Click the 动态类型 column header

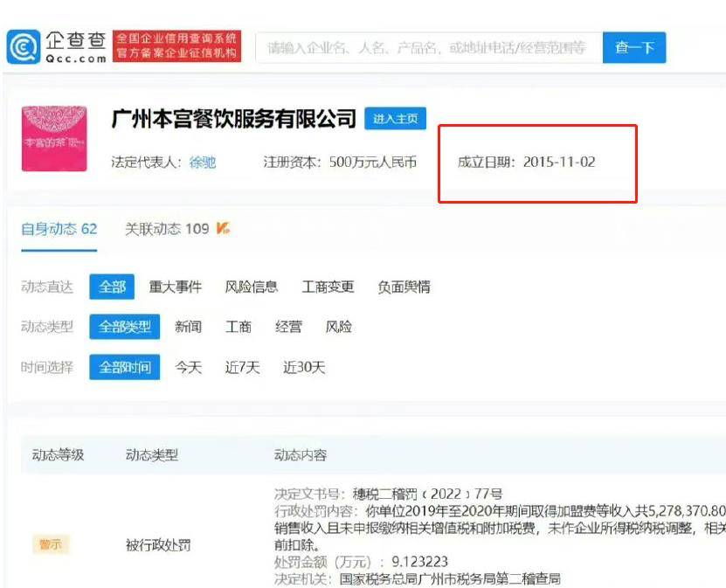coord(152,455)
